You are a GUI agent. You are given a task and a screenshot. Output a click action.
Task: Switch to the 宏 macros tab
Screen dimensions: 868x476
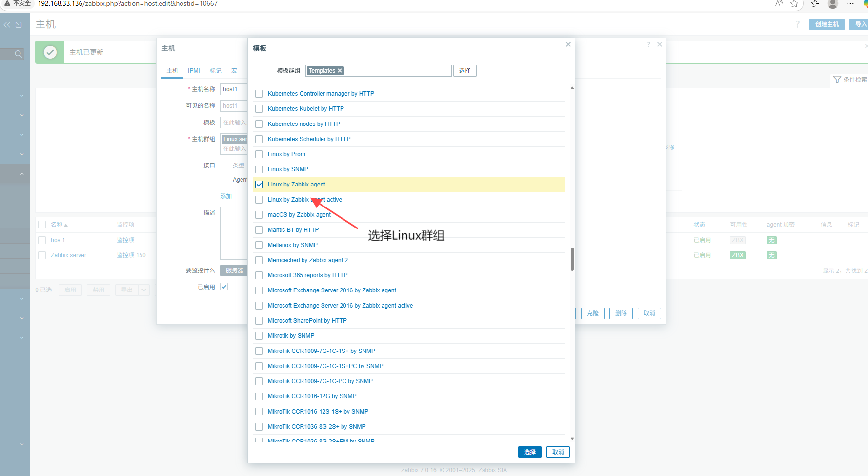tap(234, 71)
